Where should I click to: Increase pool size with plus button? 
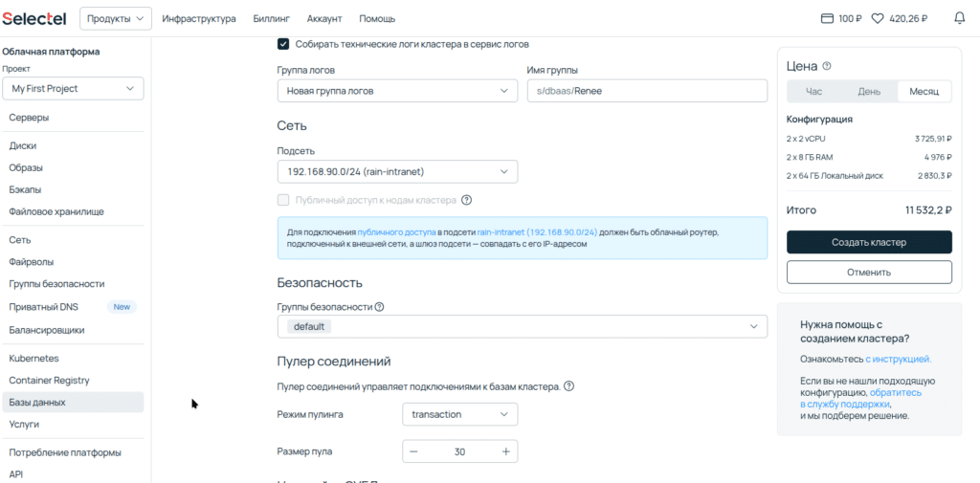(505, 451)
